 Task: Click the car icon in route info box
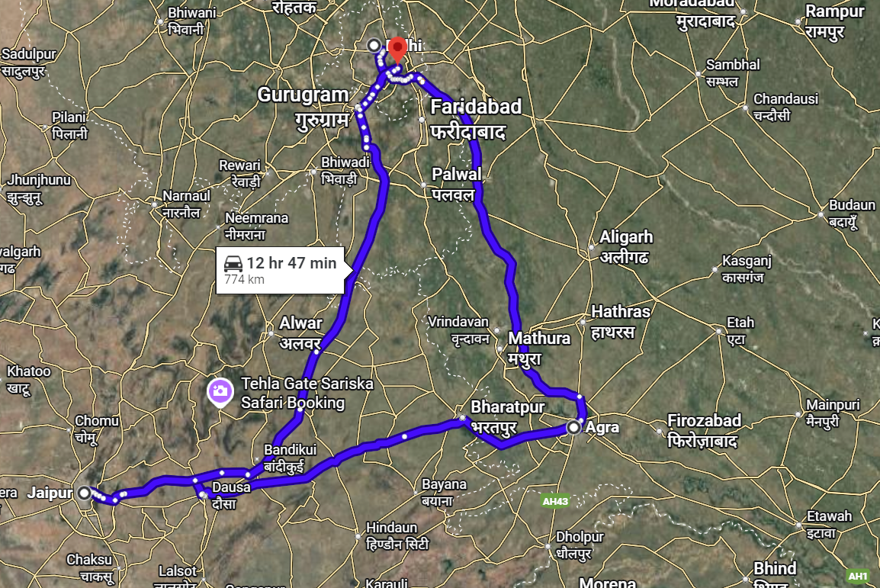(233, 263)
